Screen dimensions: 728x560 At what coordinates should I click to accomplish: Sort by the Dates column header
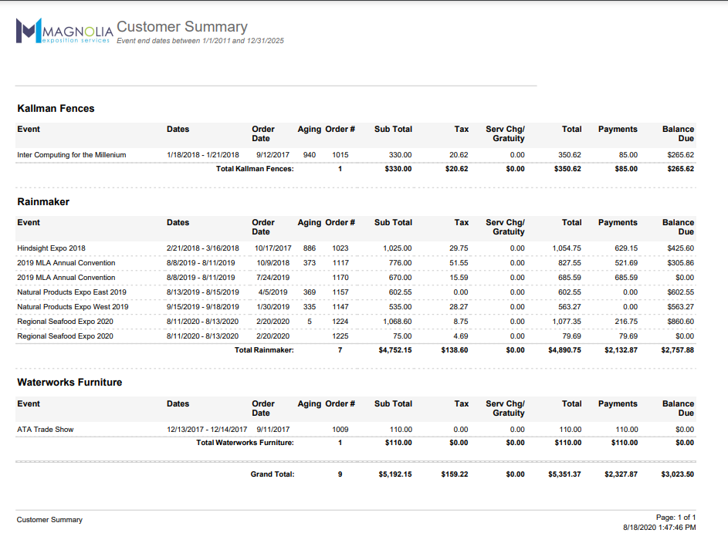[178, 130]
